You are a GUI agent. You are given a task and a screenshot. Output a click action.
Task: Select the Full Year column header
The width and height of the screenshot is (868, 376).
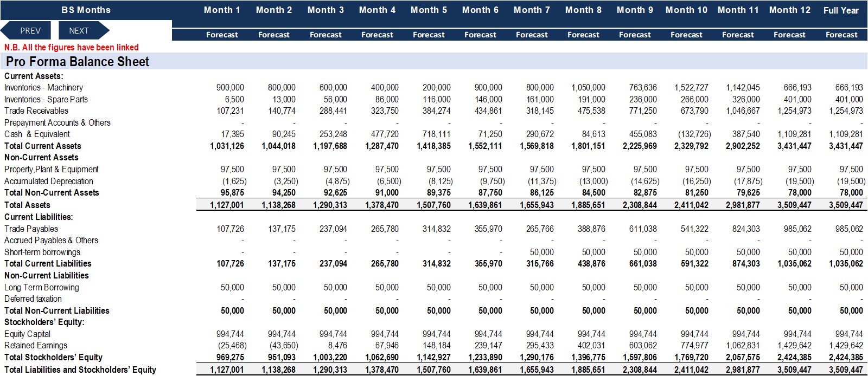click(x=841, y=10)
